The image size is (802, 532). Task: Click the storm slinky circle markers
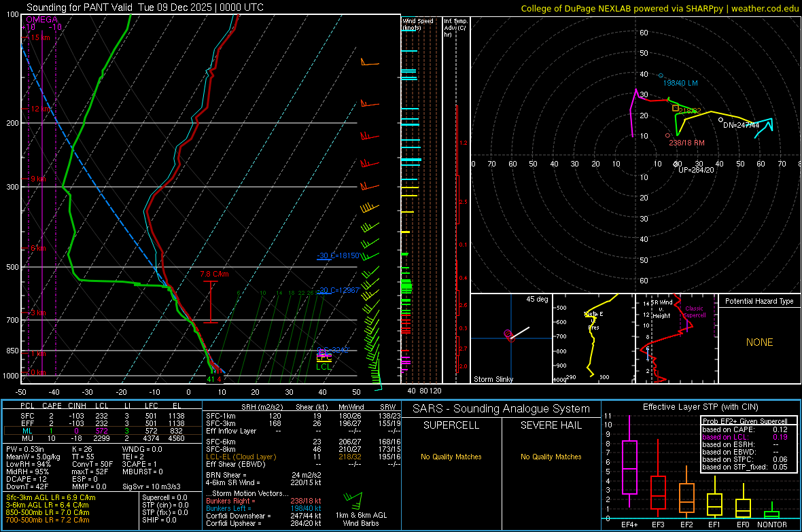(509, 336)
